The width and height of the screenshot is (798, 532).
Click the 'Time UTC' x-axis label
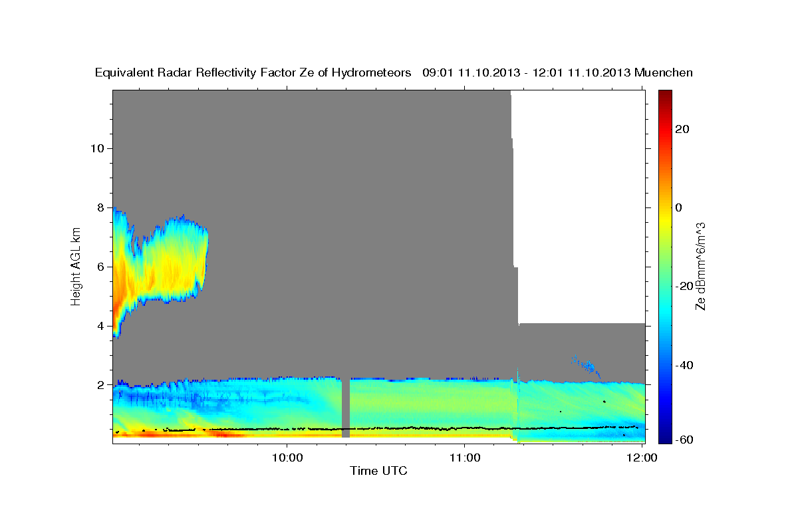[378, 471]
